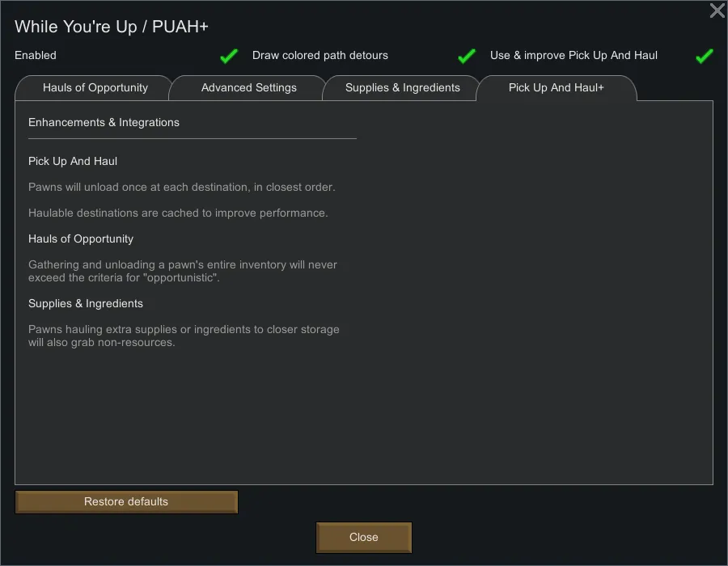Click the Hauls of Opportunity section heading in the panel
728x566 pixels.
(x=81, y=239)
